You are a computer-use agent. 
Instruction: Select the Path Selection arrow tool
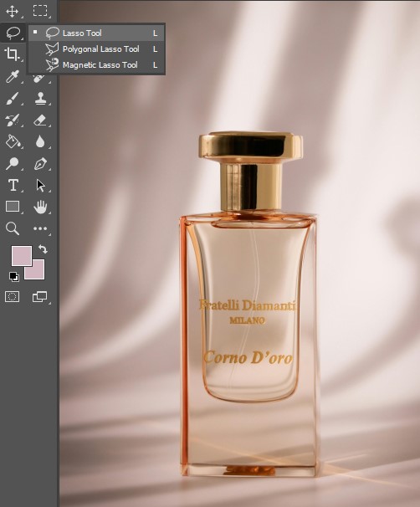coord(40,185)
